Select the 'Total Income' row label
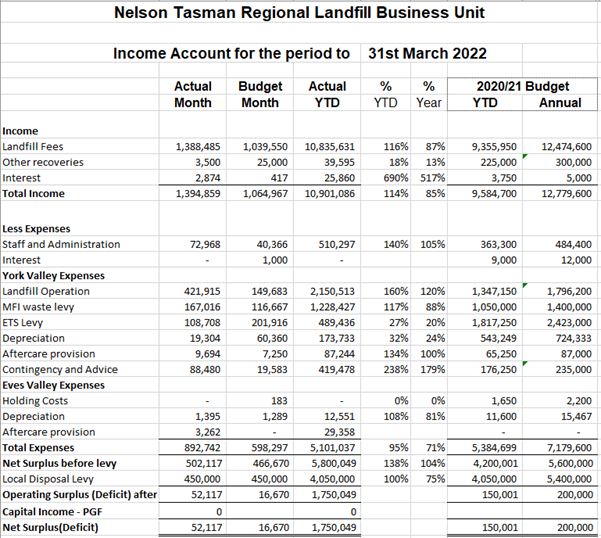 click(x=33, y=194)
